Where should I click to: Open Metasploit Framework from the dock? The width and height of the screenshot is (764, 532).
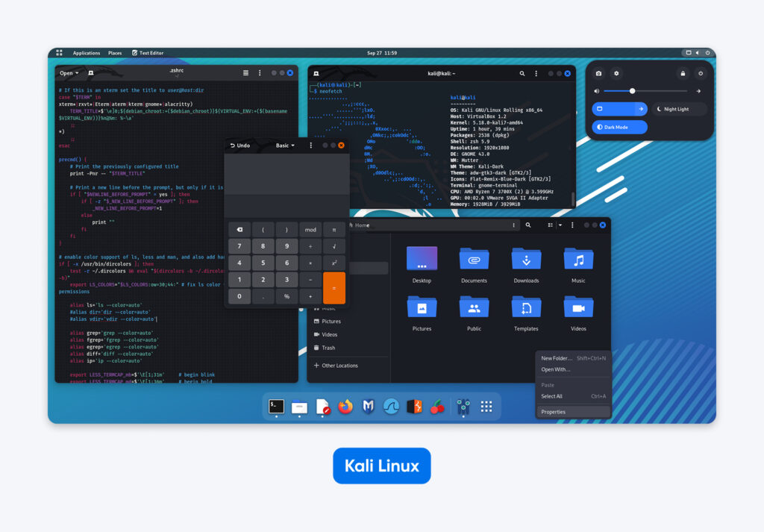(368, 407)
